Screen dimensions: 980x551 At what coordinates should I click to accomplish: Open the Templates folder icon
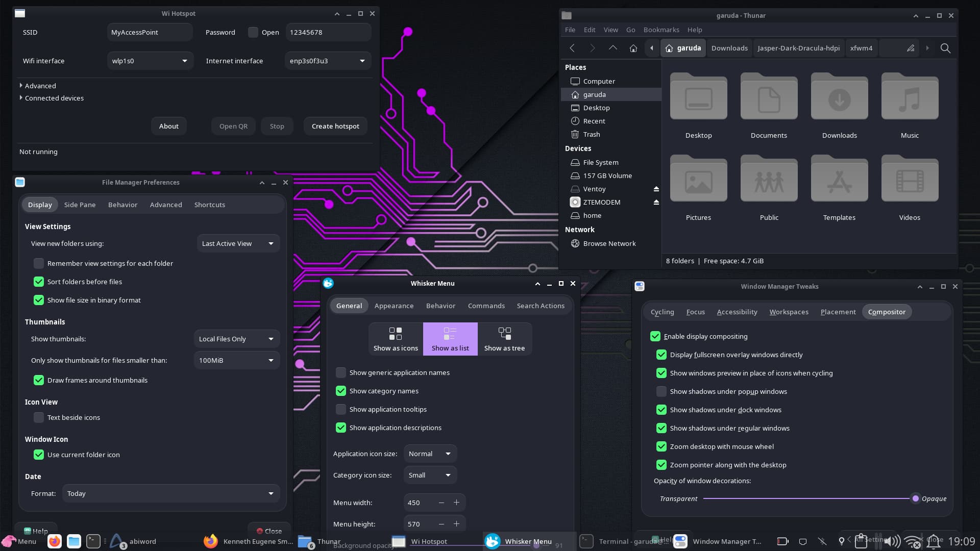tap(839, 179)
